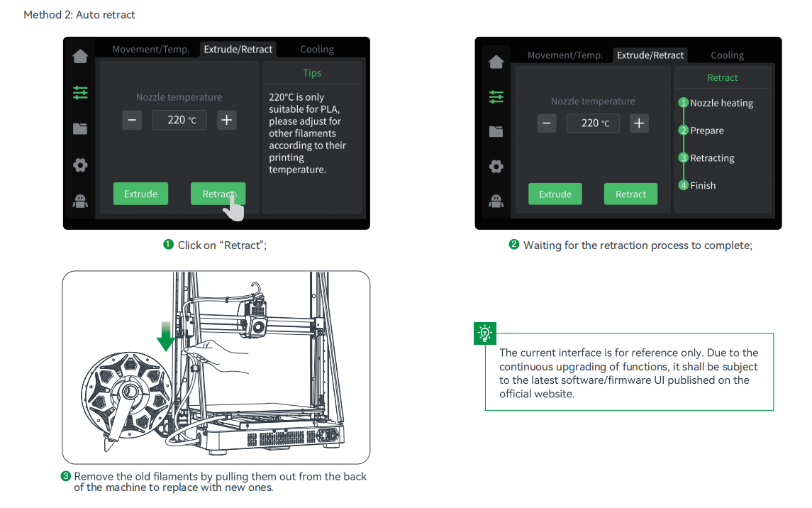Screen dimensions: 812x508
Task: Open the folder icon on the right screen sidebar
Action: (496, 133)
